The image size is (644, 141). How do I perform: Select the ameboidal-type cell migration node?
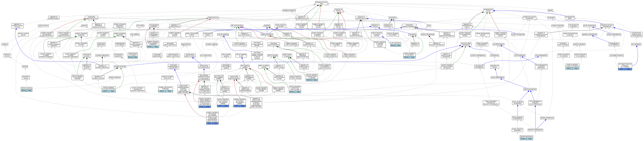(x=120, y=44)
